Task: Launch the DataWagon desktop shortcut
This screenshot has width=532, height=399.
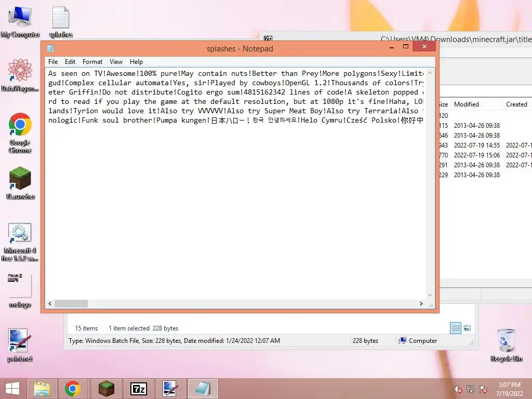Action: pyautogui.click(x=20, y=75)
